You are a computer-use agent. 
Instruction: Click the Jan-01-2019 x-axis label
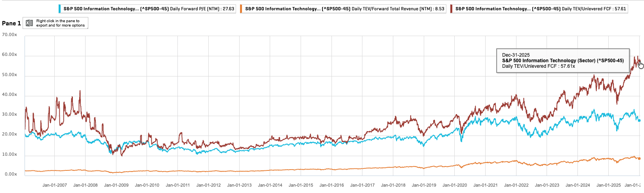point(424,185)
